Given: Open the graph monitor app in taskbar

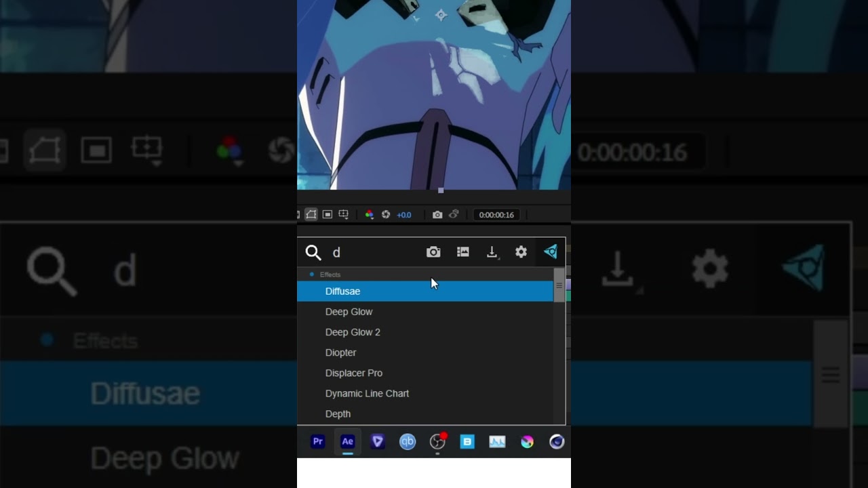Looking at the screenshot, I should (x=497, y=442).
